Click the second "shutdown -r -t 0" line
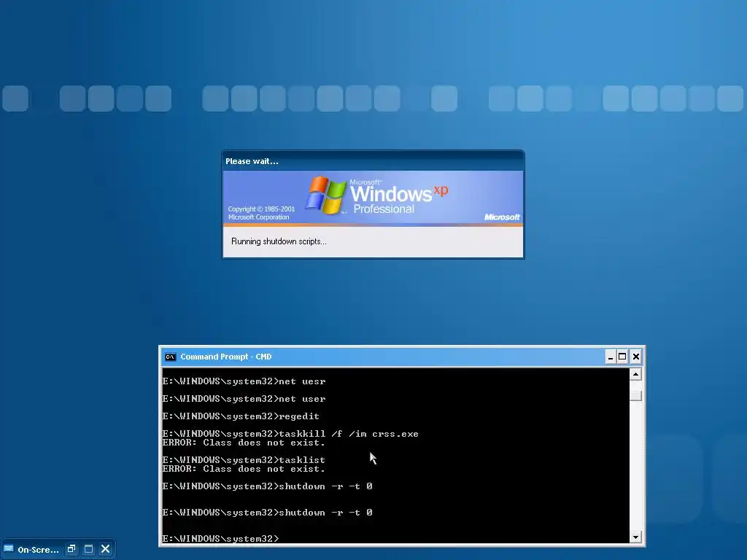 pos(267,513)
